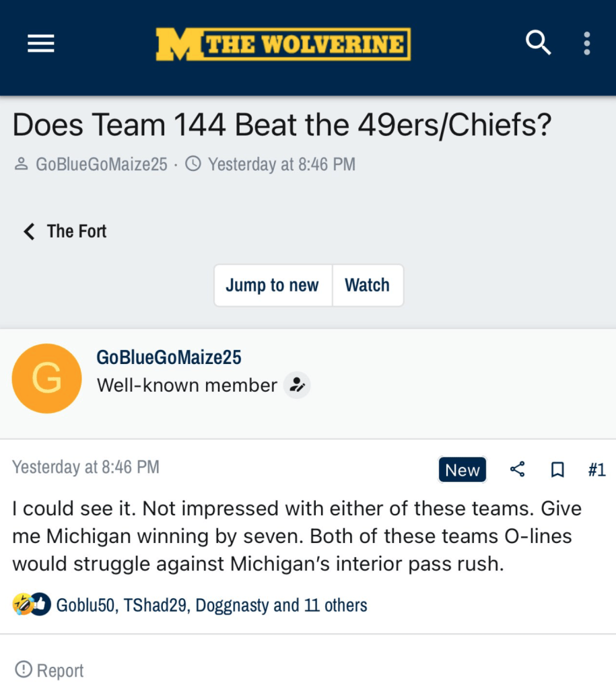Share post using the share icon
This screenshot has width=616, height=689.
517,469
